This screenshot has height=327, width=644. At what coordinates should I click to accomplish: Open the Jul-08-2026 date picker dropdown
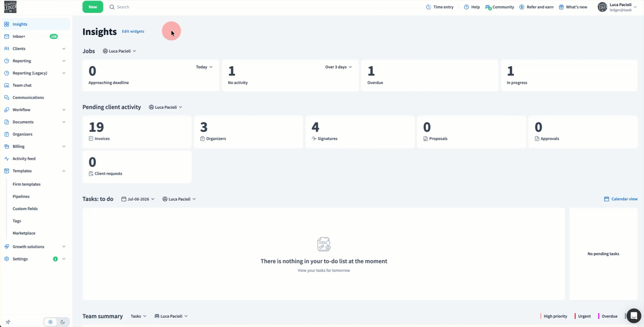138,199
